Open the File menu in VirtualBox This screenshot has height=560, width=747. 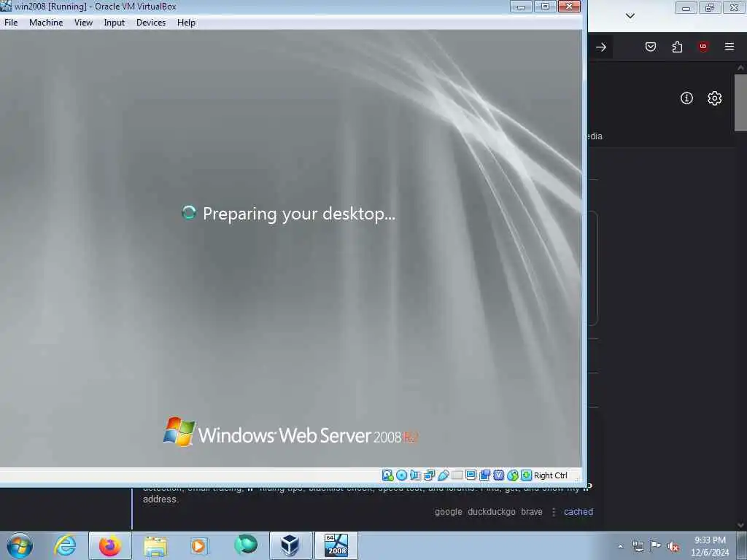pyautogui.click(x=11, y=23)
